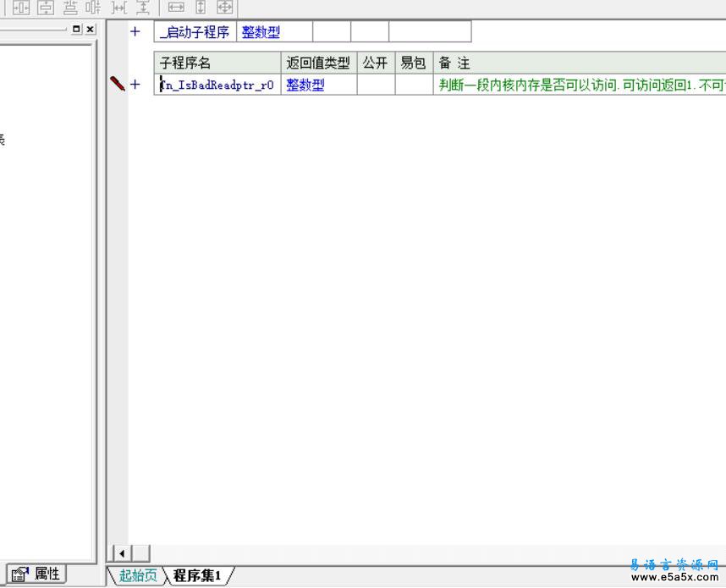Viewport: 726px width, 588px height.
Task: Expand the _启动子程序 subroutine
Action: pyautogui.click(x=135, y=31)
